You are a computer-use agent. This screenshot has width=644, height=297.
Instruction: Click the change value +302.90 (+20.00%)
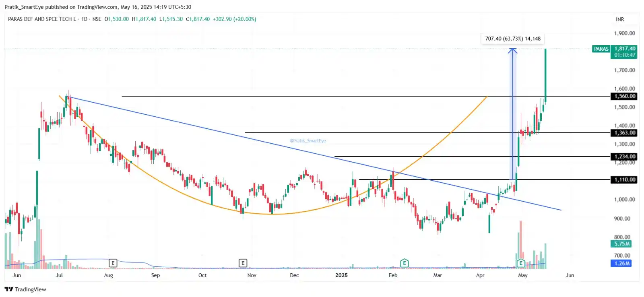pos(235,19)
